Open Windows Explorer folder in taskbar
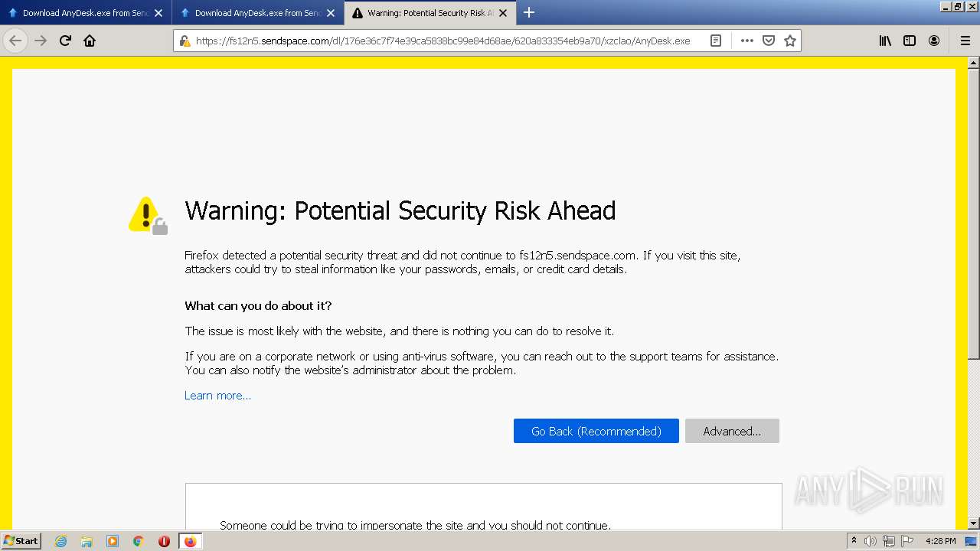Screen dimensions: 980x551 click(x=87, y=541)
